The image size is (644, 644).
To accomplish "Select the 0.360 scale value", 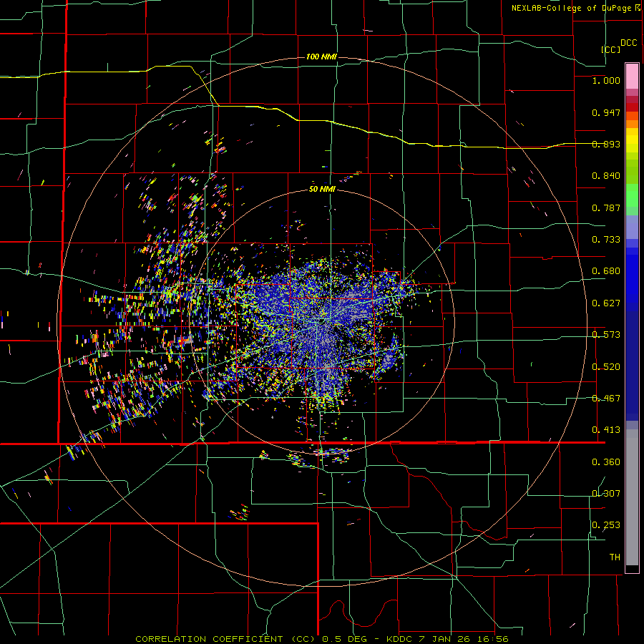I will pos(606,462).
